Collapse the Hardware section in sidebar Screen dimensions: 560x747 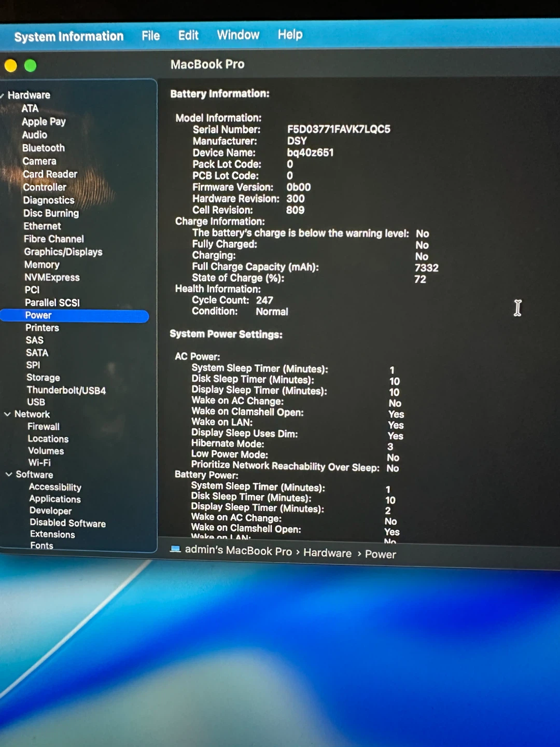(3, 95)
